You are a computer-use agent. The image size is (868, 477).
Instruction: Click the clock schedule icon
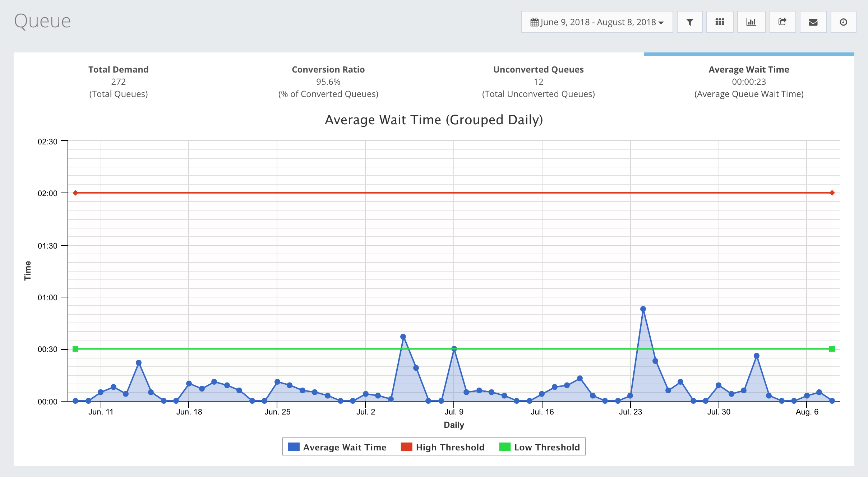click(x=843, y=22)
